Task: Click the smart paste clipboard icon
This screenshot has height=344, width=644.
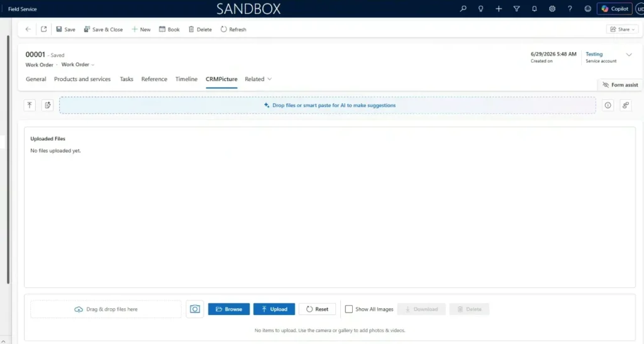Action: pyautogui.click(x=48, y=105)
